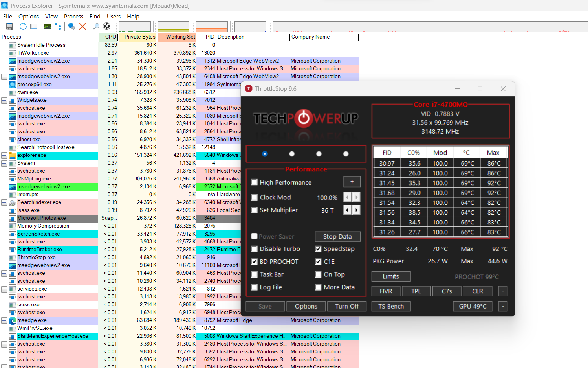Open the File menu
The image size is (588, 368).
pyautogui.click(x=7, y=17)
